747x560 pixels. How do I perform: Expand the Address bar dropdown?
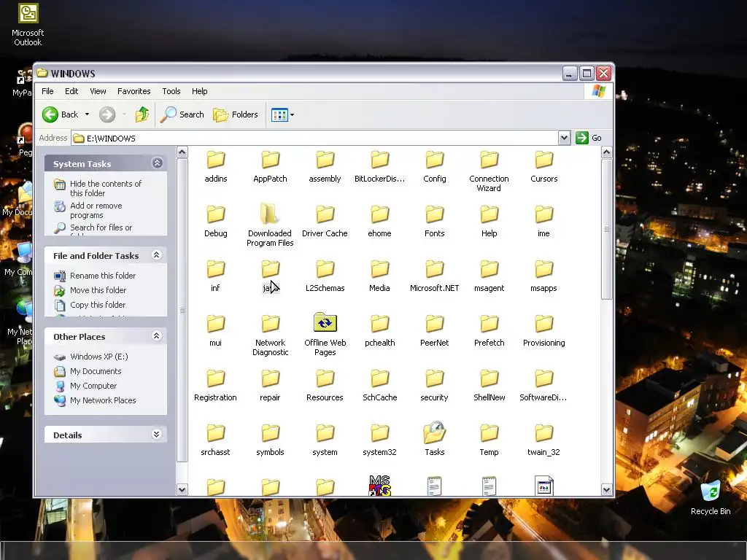pyautogui.click(x=564, y=138)
